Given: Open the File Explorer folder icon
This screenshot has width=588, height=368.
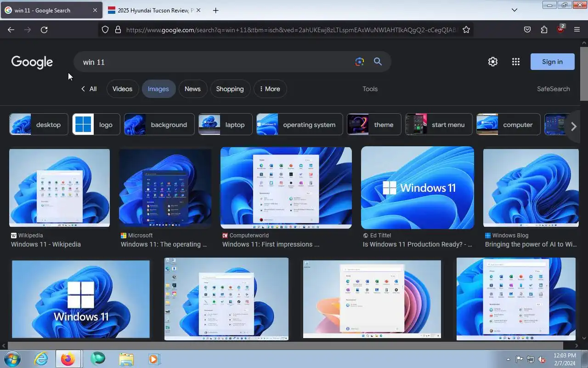Looking at the screenshot, I should (x=126, y=359).
